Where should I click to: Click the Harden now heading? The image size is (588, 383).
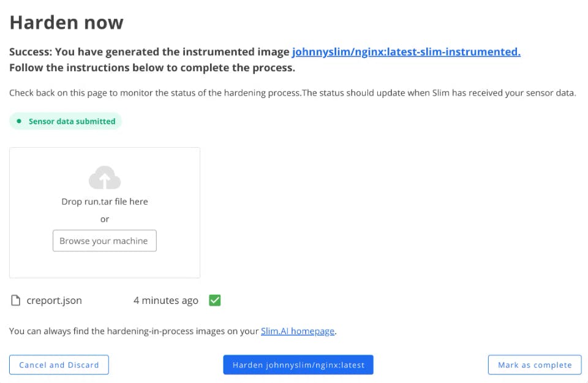tap(66, 23)
